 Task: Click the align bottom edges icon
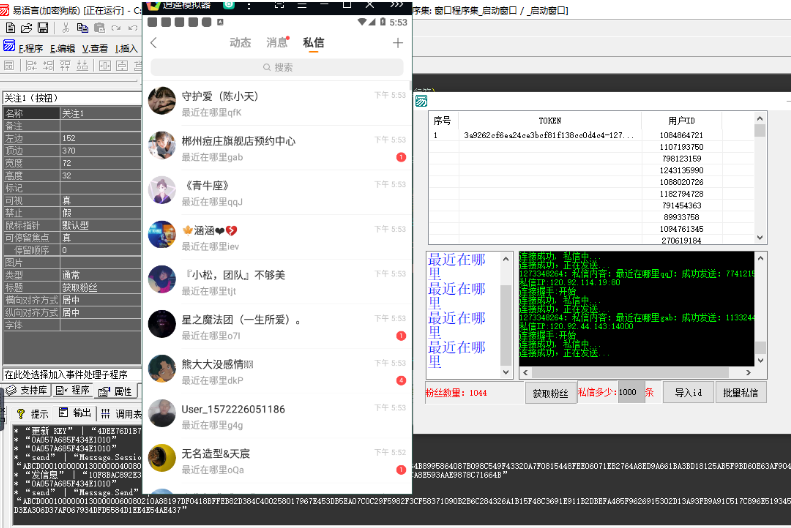pyautogui.click(x=82, y=66)
